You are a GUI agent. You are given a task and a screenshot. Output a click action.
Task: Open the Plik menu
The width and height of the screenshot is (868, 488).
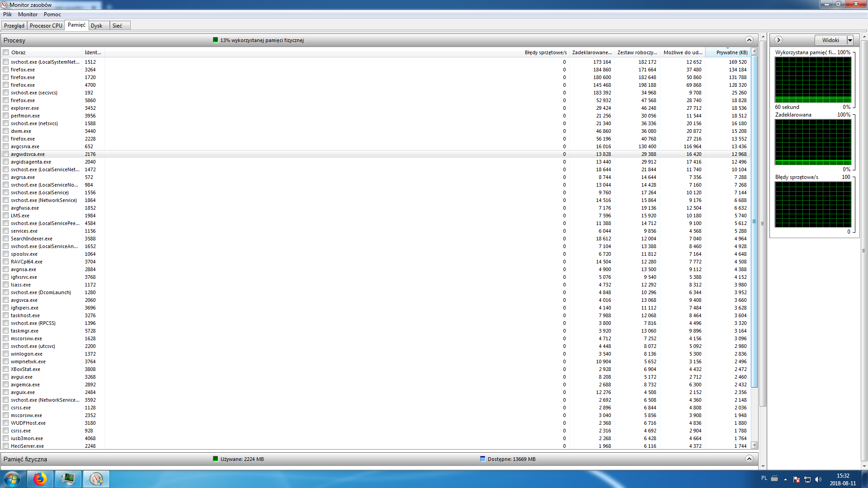coord(8,14)
